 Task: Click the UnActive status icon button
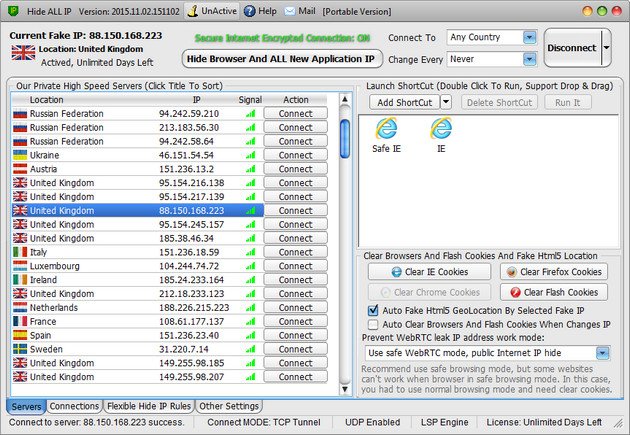tap(213, 11)
